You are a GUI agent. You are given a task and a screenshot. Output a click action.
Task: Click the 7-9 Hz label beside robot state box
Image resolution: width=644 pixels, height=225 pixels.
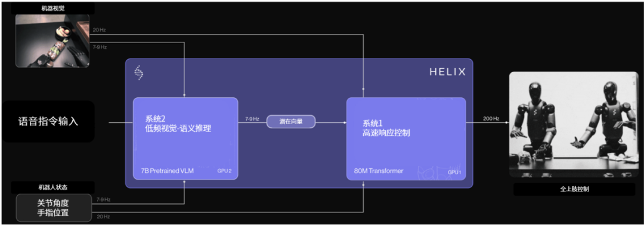[103, 199]
